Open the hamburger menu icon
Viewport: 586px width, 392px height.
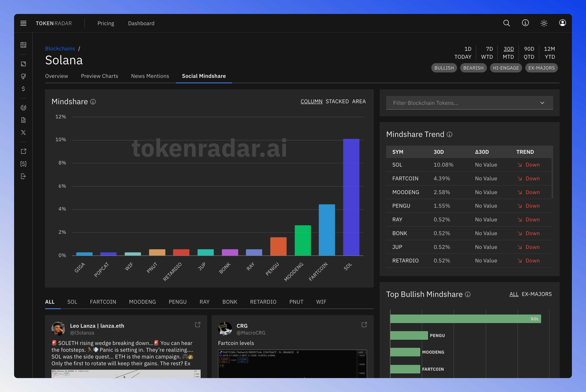tap(23, 23)
